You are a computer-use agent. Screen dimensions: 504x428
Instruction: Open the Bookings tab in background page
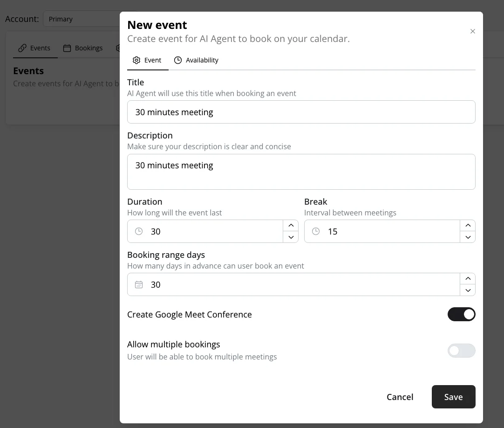(x=83, y=48)
